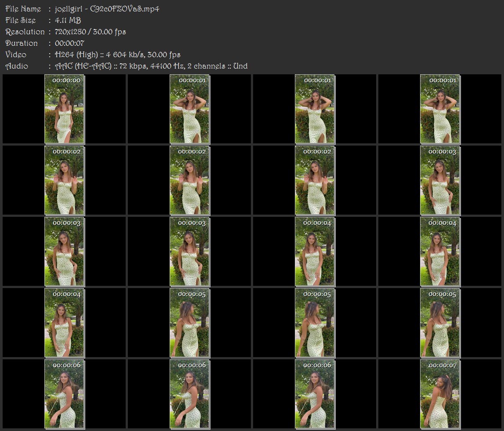Pick the second 00:00:05 frame thumbnail
Image resolution: width=504 pixels, height=431 pixels.
pyautogui.click(x=315, y=323)
